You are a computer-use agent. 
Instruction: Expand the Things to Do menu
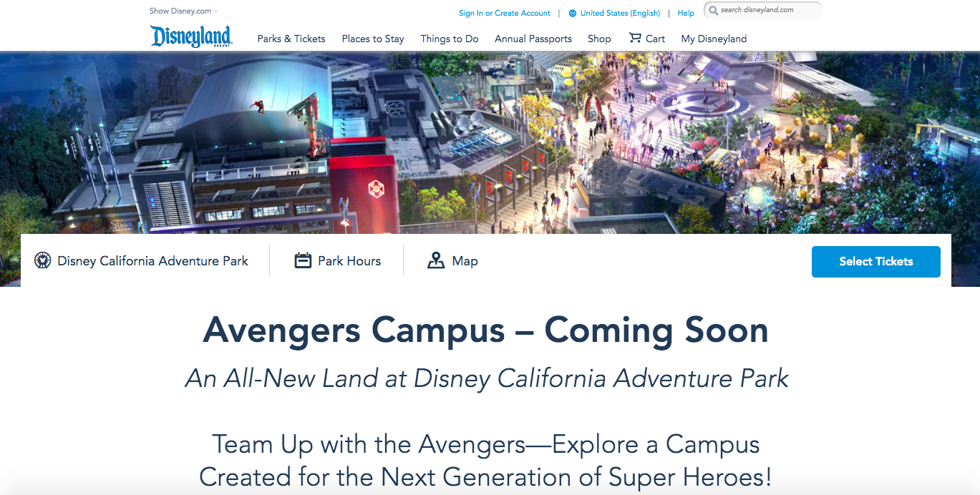tap(449, 39)
